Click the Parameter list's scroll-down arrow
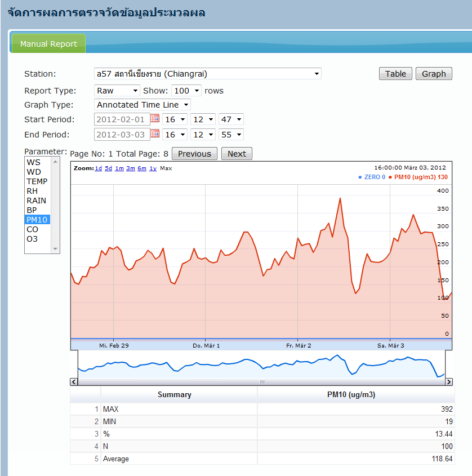472x476 pixels. click(55, 248)
